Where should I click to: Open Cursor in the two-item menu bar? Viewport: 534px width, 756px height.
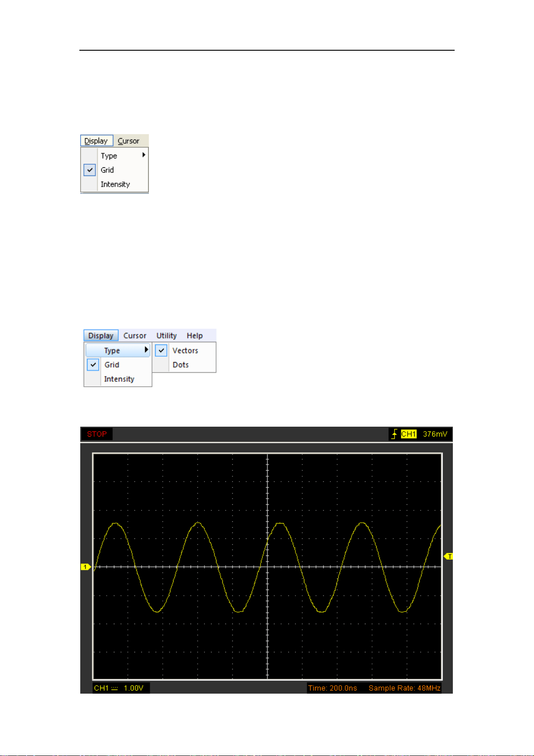pyautogui.click(x=129, y=141)
